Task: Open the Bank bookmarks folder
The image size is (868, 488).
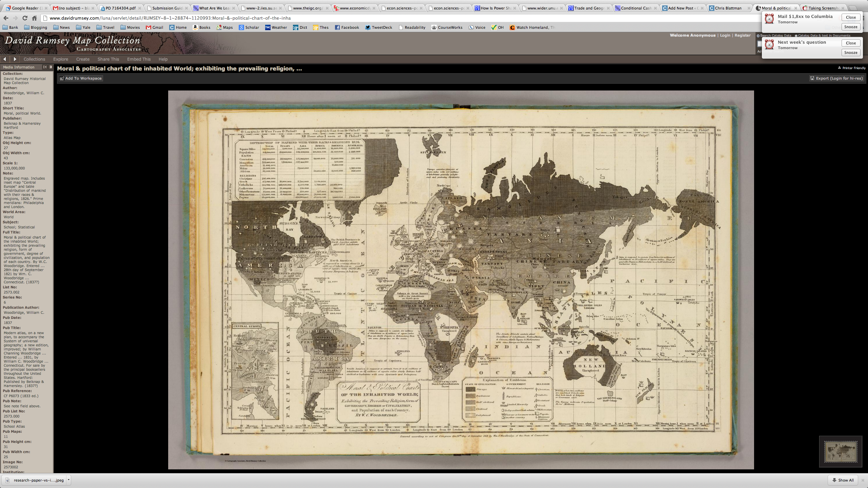Action: click(x=11, y=27)
